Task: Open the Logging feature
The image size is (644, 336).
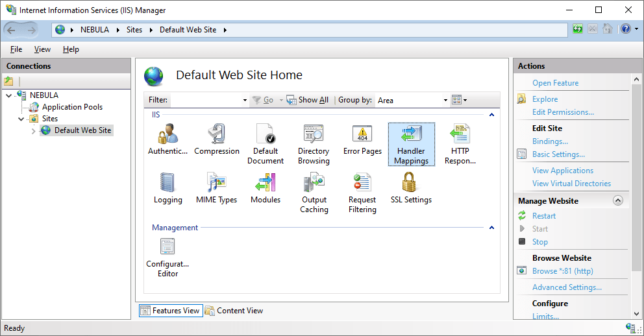Action: click(167, 188)
